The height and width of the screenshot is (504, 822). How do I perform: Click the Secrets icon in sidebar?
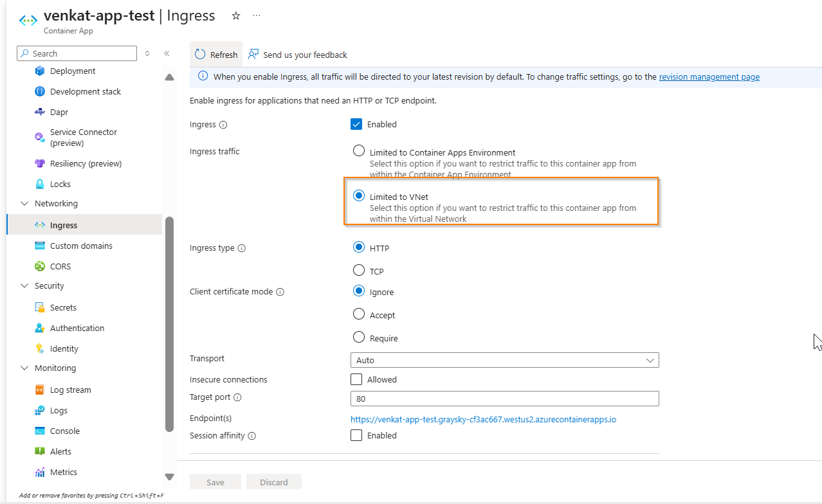point(39,308)
